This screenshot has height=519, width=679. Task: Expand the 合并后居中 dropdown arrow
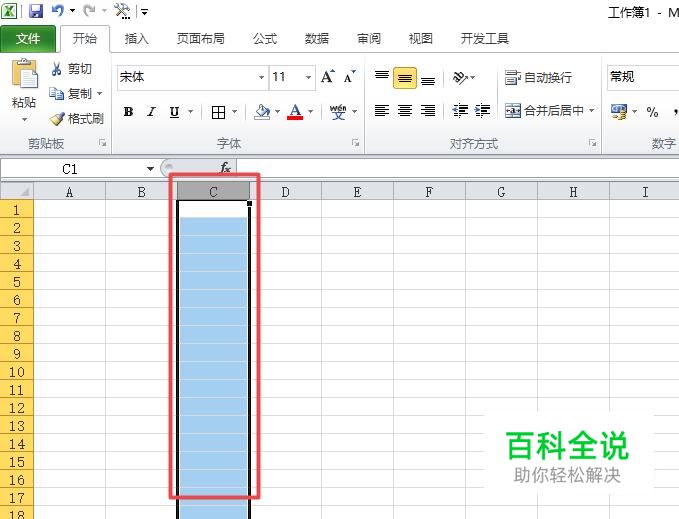point(592,111)
